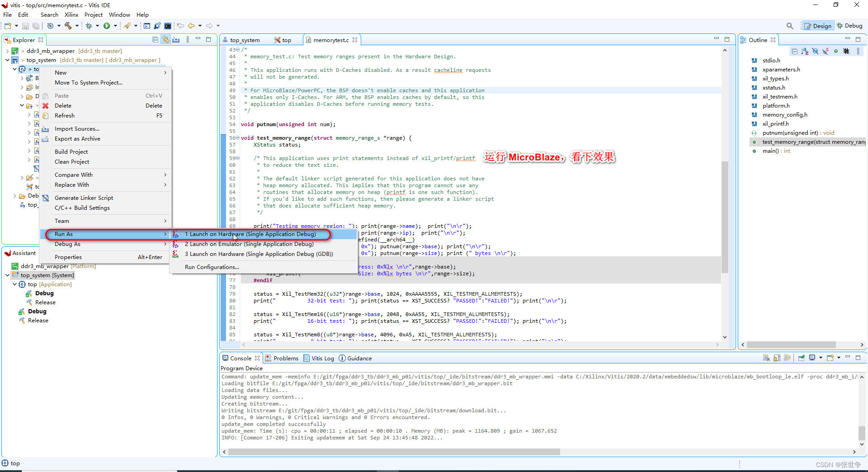Toggle Hide Inactive Elements in Outline
868x472 pixels.
point(846,51)
